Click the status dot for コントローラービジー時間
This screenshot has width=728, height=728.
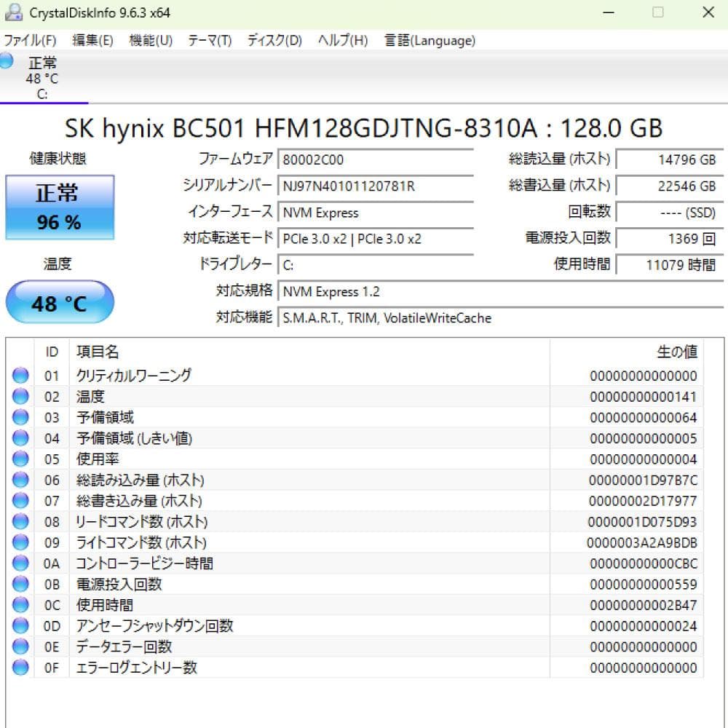click(21, 563)
